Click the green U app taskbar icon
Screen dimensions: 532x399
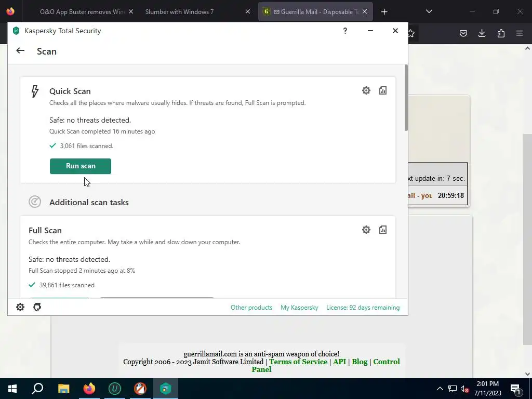[115, 389]
